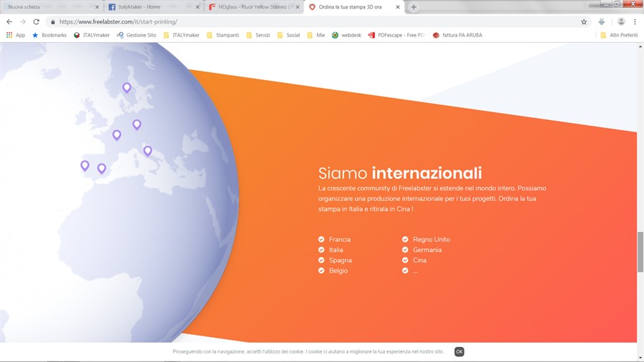Click the vertical page scrollbar thumb
The image size is (644, 362).
tap(640, 252)
